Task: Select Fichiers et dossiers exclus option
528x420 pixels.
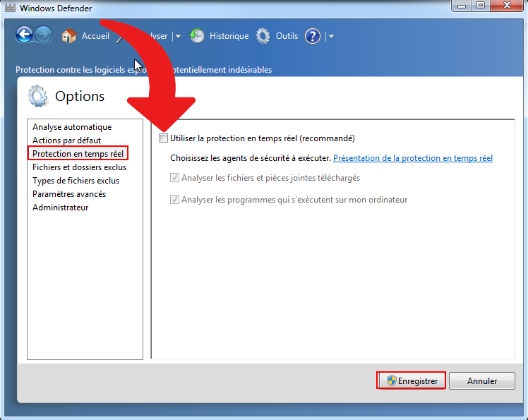Action: pyautogui.click(x=80, y=167)
